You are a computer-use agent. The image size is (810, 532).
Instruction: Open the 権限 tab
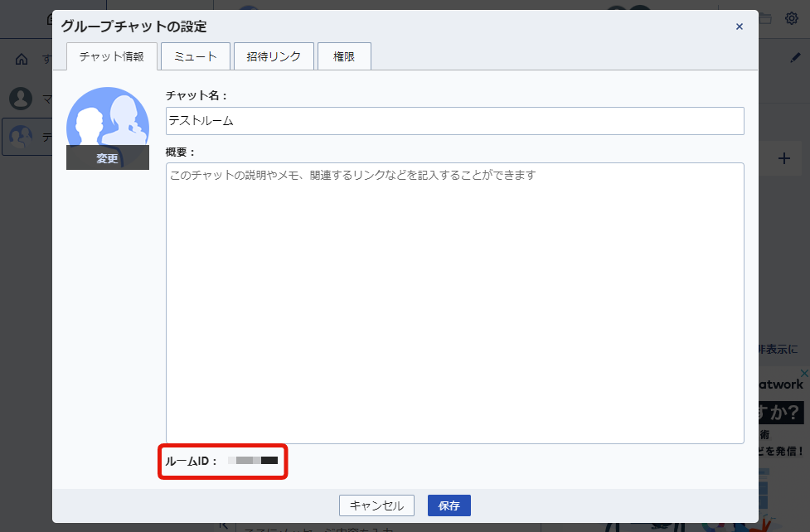pyautogui.click(x=344, y=56)
